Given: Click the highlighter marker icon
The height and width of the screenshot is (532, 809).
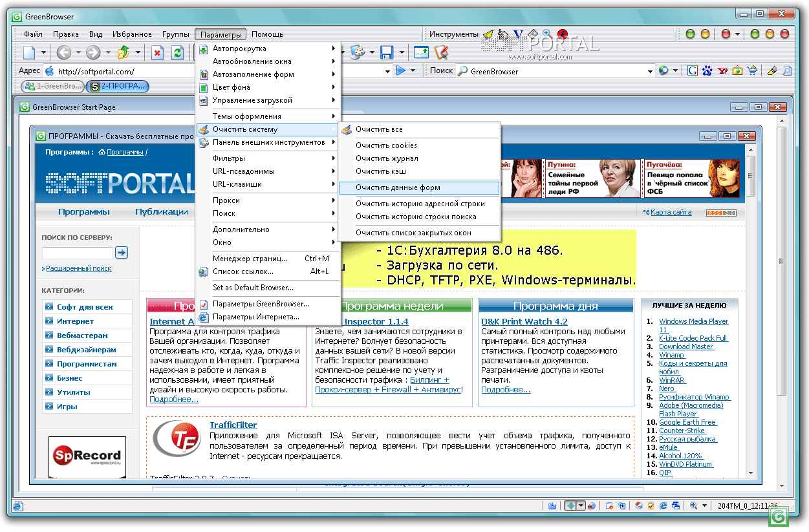Looking at the screenshot, I should (771, 70).
